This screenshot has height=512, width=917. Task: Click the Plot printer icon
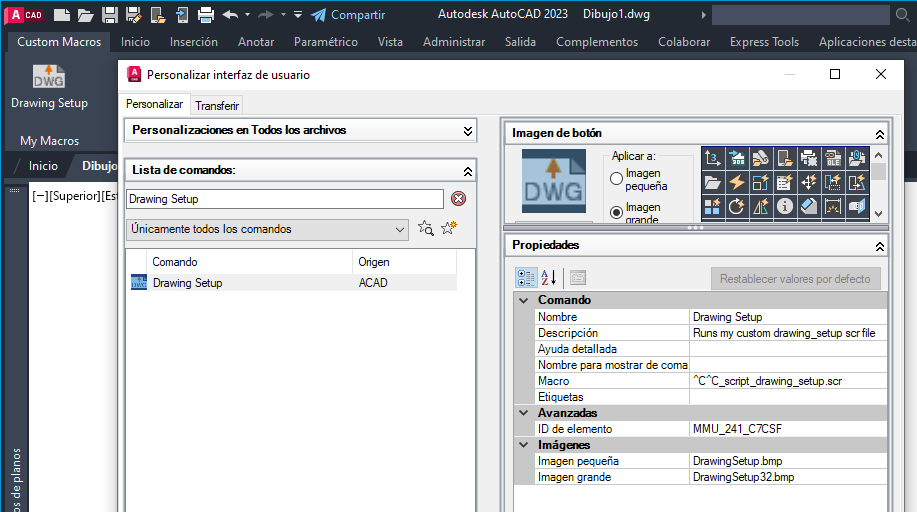coord(206,15)
